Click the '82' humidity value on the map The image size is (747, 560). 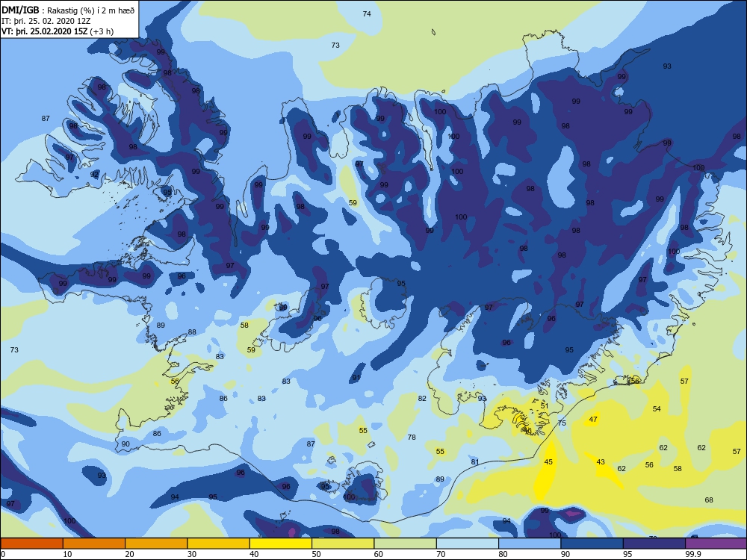[x=422, y=399]
